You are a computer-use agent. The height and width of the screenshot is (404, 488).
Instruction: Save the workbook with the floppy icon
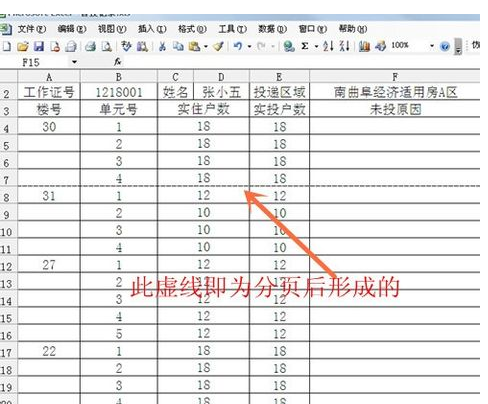(39, 46)
